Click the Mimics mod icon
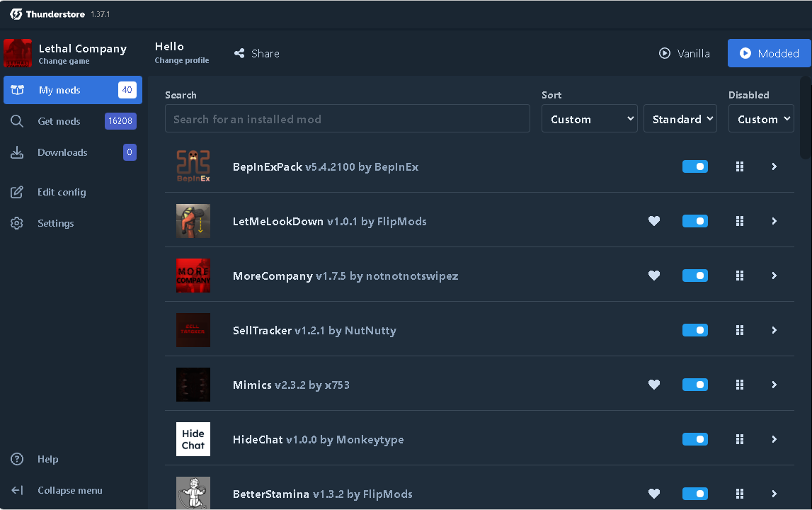 click(193, 385)
